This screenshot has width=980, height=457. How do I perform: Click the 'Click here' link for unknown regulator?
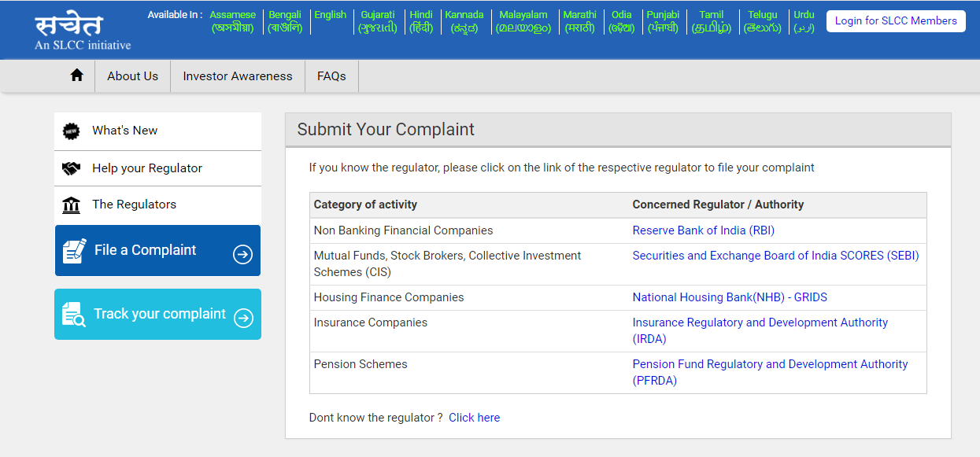(x=474, y=418)
